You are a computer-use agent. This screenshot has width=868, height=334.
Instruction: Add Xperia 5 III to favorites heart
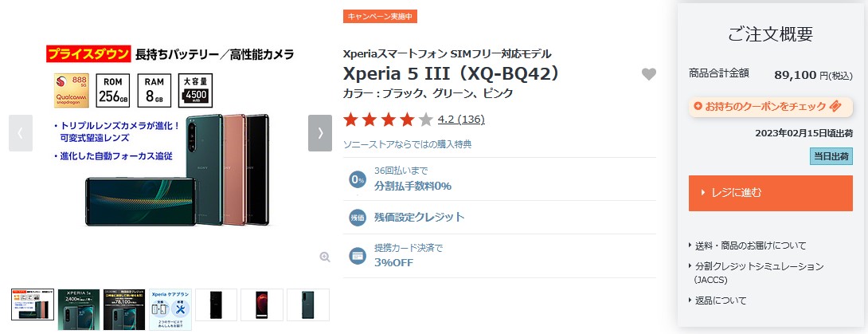click(649, 74)
